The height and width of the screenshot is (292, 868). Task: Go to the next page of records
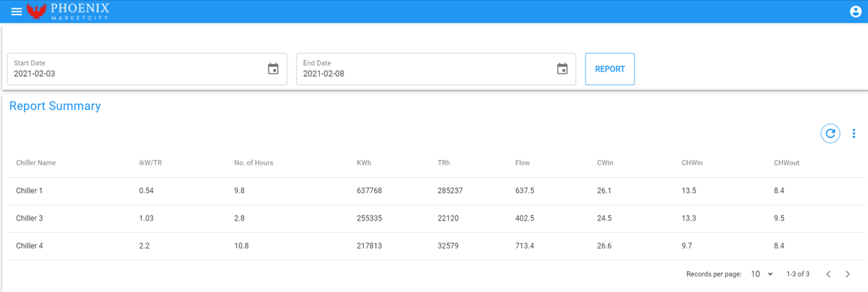tap(847, 274)
